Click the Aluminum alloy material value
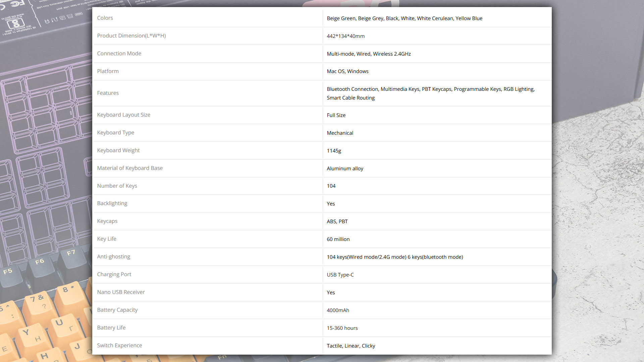 click(345, 169)
